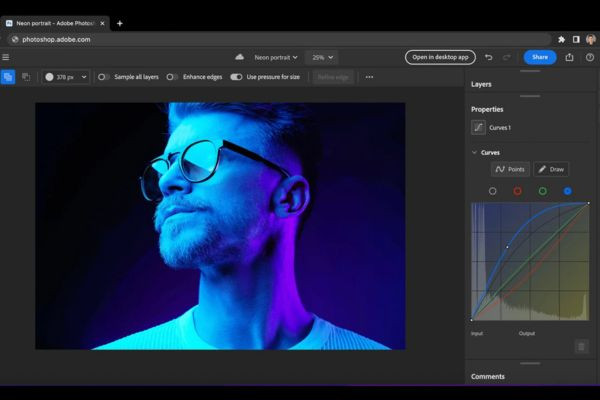The image size is (600, 400).
Task: Open the three-dots more options
Action: 369,77
